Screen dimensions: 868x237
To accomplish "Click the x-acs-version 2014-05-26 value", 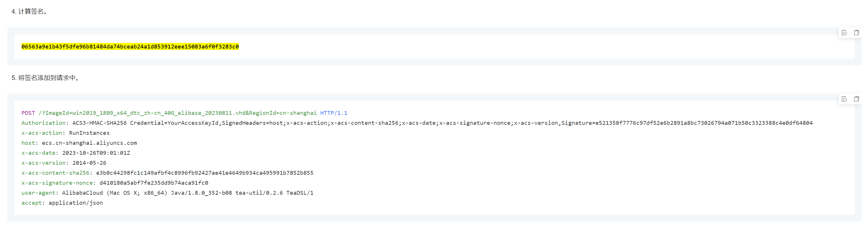I will pyautogui.click(x=89, y=163).
